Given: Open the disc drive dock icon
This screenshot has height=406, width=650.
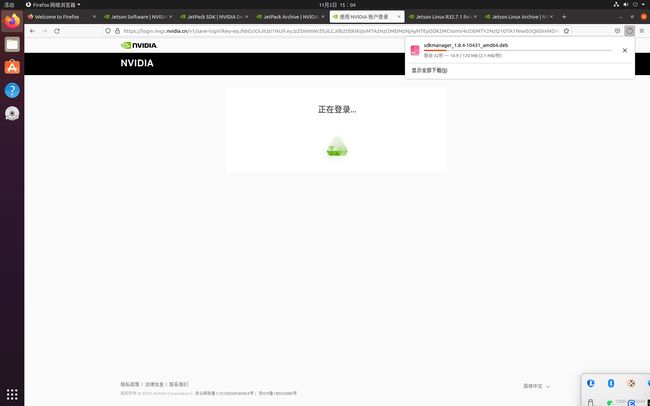Looking at the screenshot, I should [x=12, y=113].
